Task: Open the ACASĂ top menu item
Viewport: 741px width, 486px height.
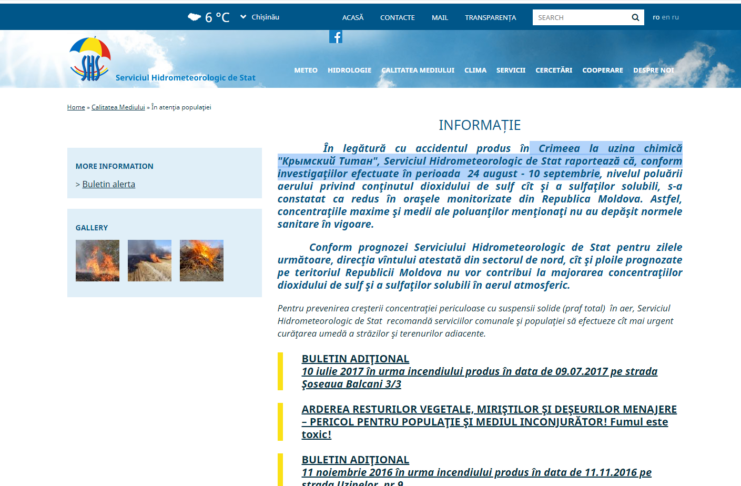Action: tap(353, 17)
